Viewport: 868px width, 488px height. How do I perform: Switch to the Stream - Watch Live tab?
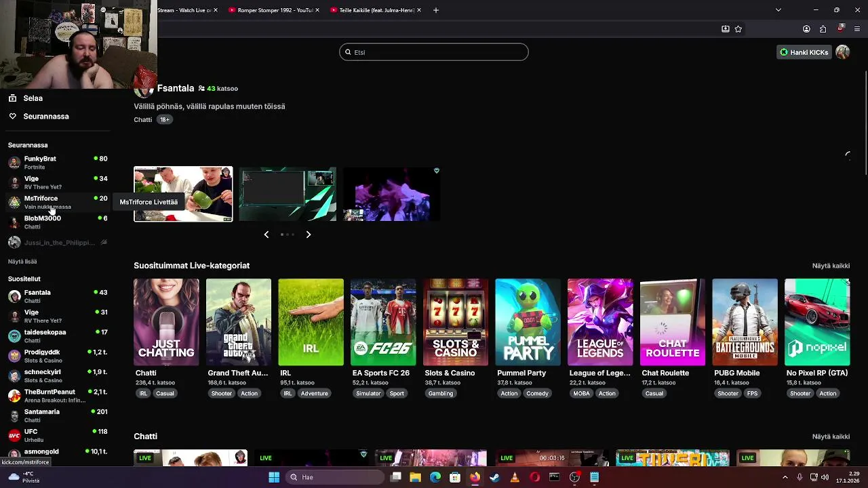tap(184, 10)
